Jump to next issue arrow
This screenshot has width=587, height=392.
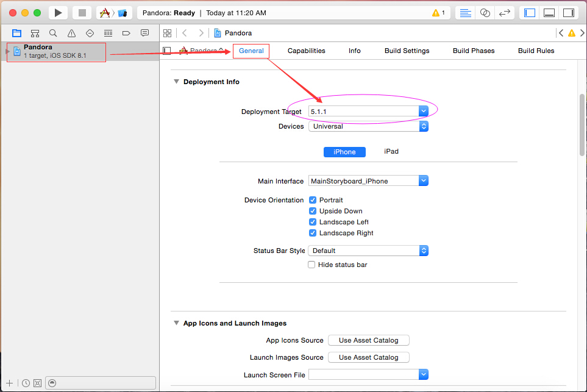(582, 33)
